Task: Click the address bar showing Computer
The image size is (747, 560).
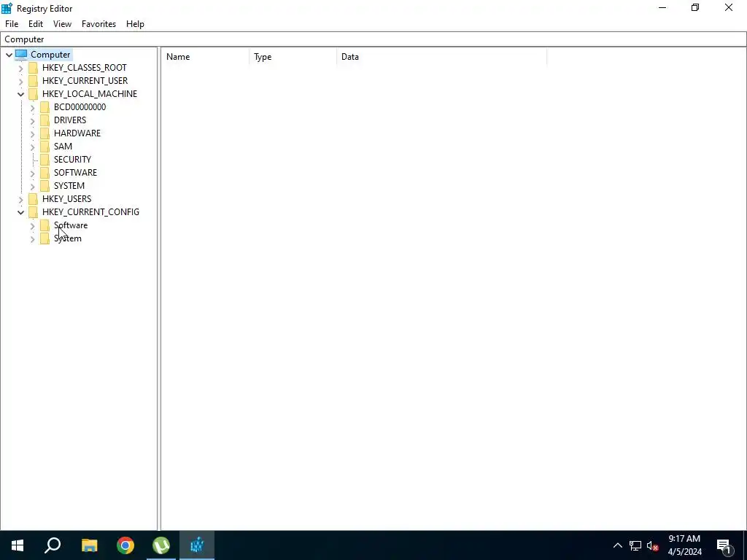Action: 373,39
